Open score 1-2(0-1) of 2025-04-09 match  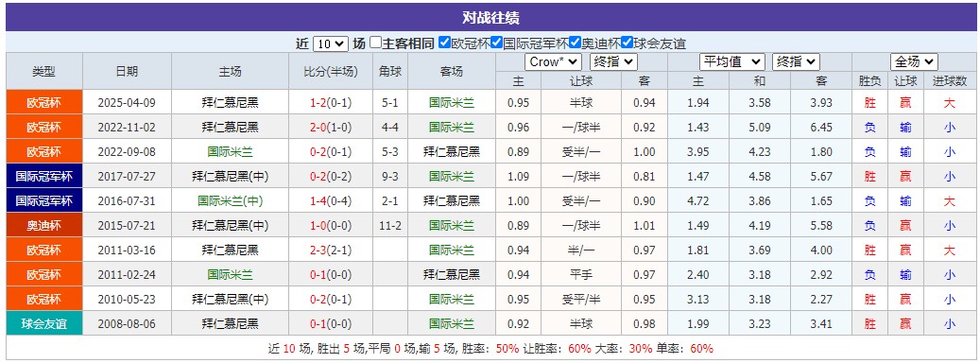pyautogui.click(x=331, y=102)
